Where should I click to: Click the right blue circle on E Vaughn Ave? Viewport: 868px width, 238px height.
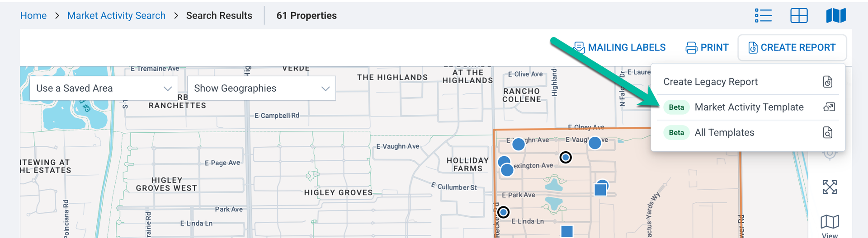click(595, 143)
